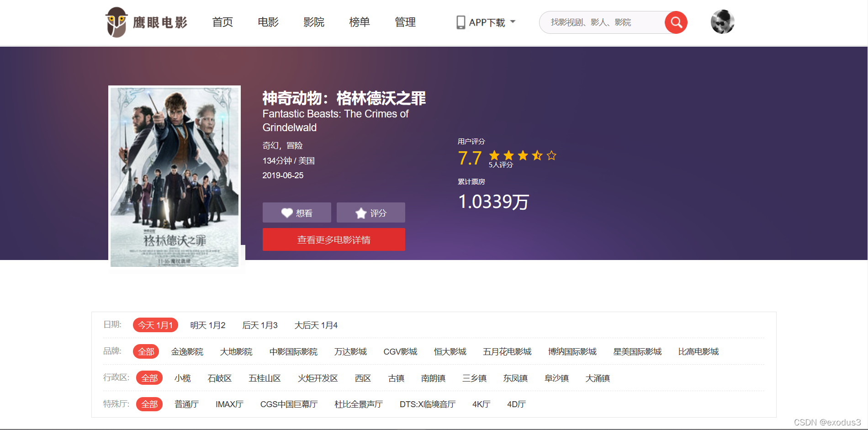Filter hall type by 普通厅
The image size is (868, 430).
coord(186,404)
